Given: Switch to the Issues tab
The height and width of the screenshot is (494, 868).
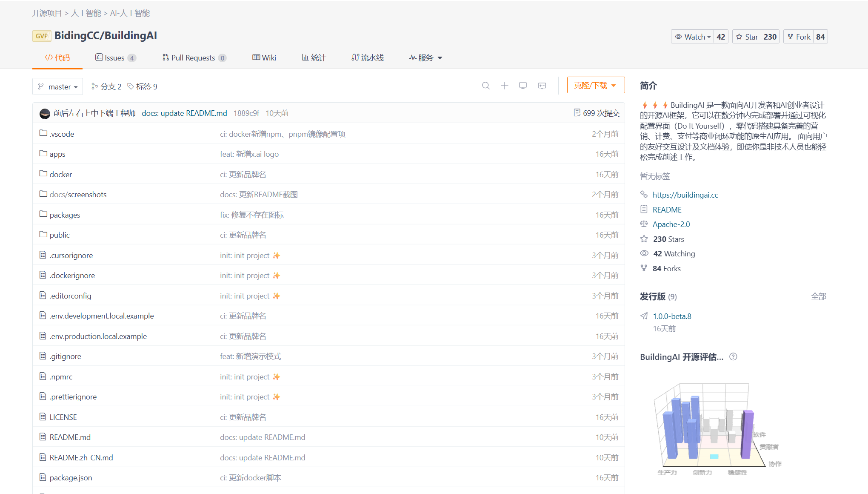Looking at the screenshot, I should tap(112, 57).
